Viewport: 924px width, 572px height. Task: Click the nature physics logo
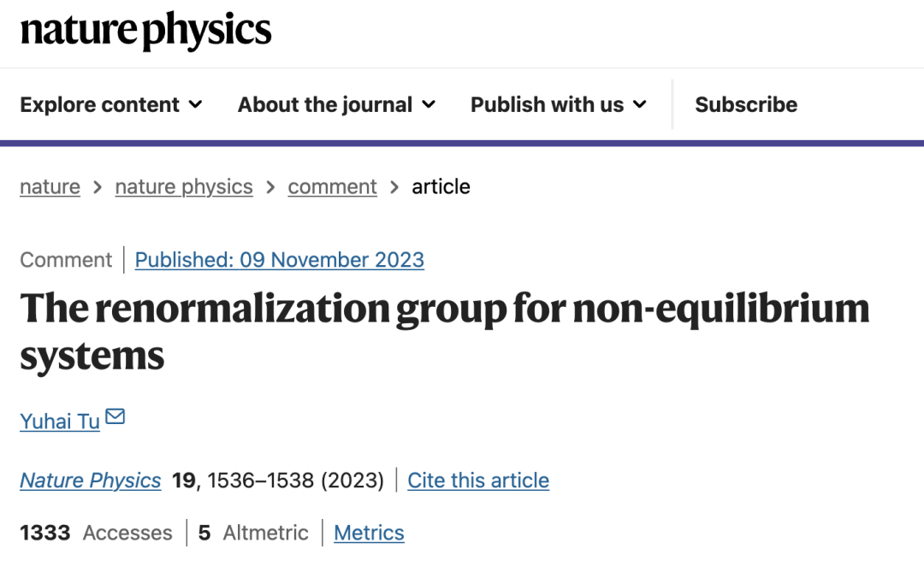[x=145, y=32]
